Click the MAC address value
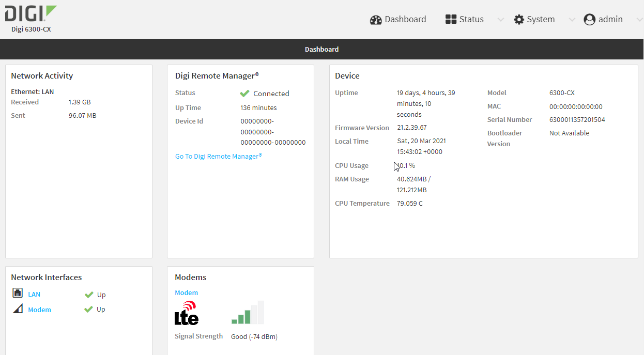The width and height of the screenshot is (644, 355). pos(576,107)
